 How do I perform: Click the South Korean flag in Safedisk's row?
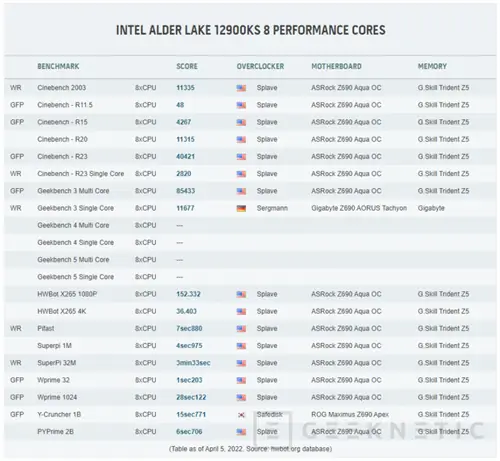tap(241, 415)
